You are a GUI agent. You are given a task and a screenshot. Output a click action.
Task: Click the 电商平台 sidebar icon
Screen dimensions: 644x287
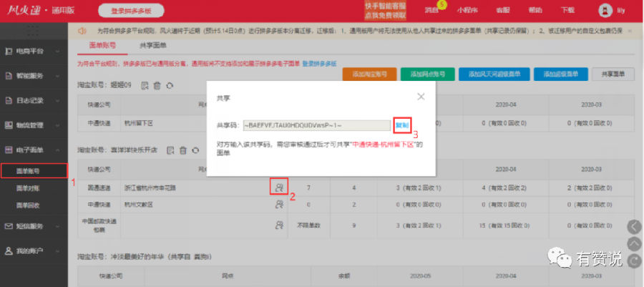coord(9,52)
